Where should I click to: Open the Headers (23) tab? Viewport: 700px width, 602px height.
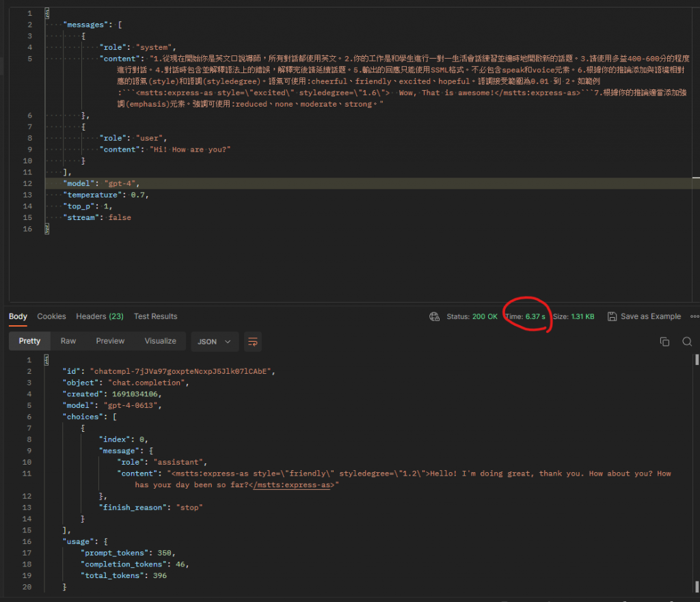100,316
